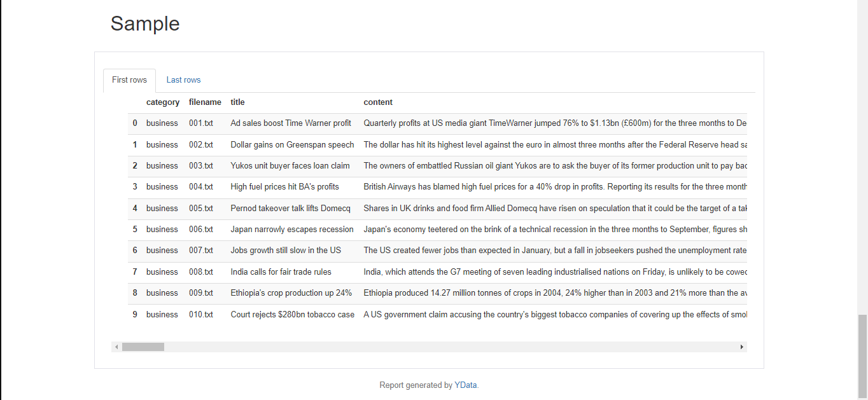Click title 'High fuel prices hit BA's profits'
Viewport: 868px width, 400px height.
click(x=284, y=187)
